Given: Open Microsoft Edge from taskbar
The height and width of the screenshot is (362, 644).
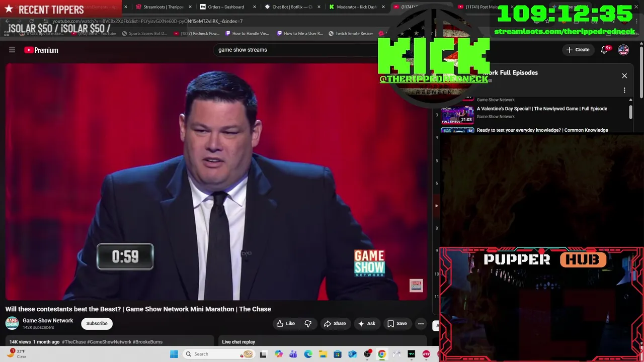Looking at the screenshot, I should pos(308,354).
